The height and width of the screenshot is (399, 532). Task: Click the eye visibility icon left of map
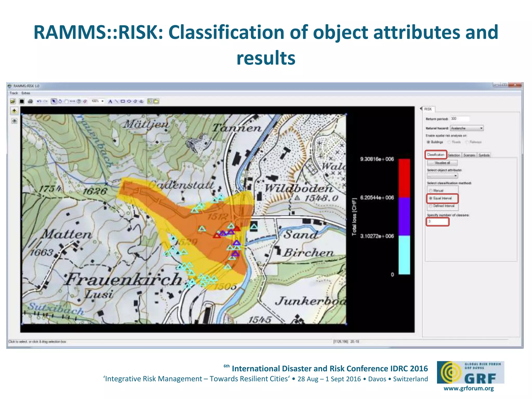14,121
